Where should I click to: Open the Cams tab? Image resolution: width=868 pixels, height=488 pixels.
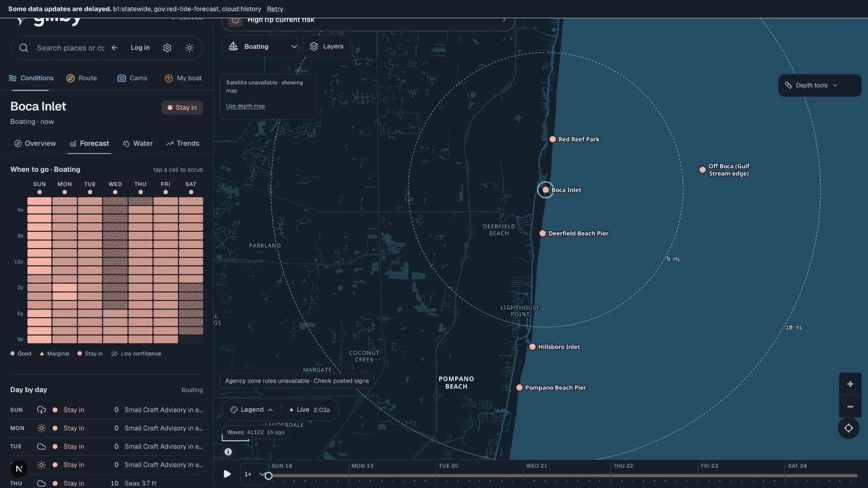pos(132,78)
